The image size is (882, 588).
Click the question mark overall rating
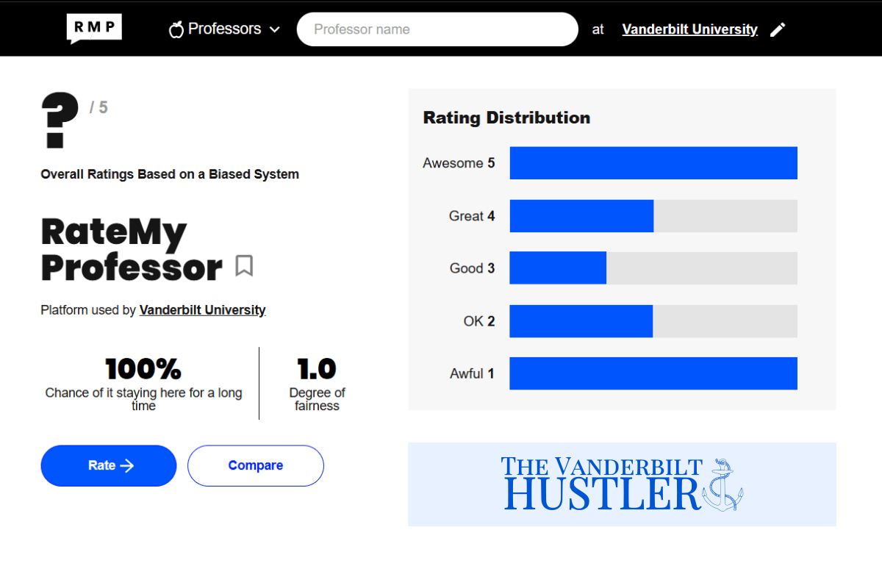[x=60, y=120]
